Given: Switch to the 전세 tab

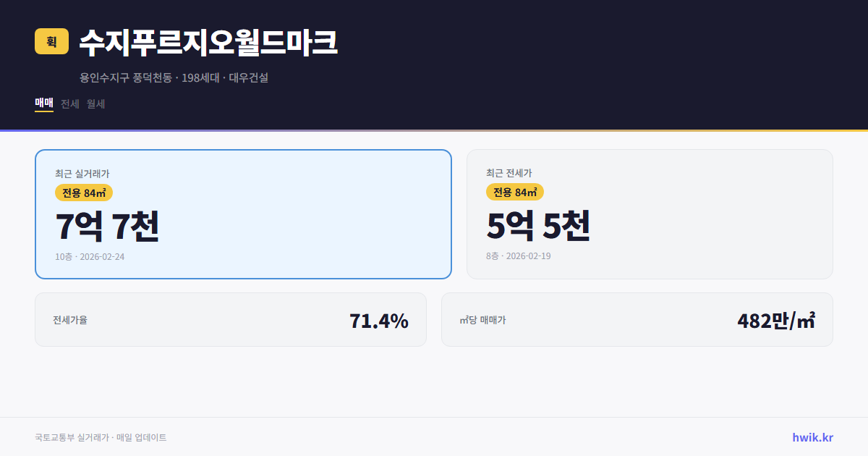Looking at the screenshot, I should (x=69, y=104).
